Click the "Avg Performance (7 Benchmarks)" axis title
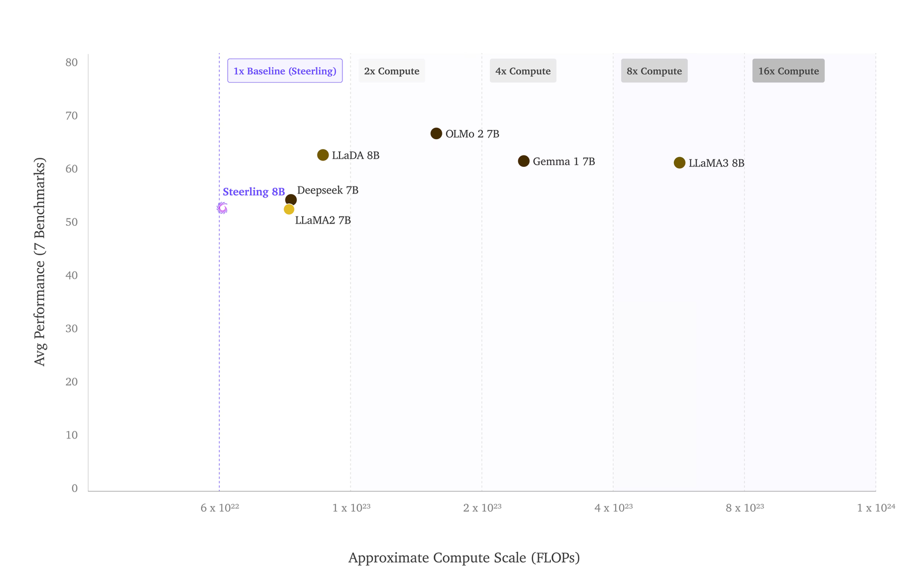This screenshot has height=588, width=924. tap(39, 262)
